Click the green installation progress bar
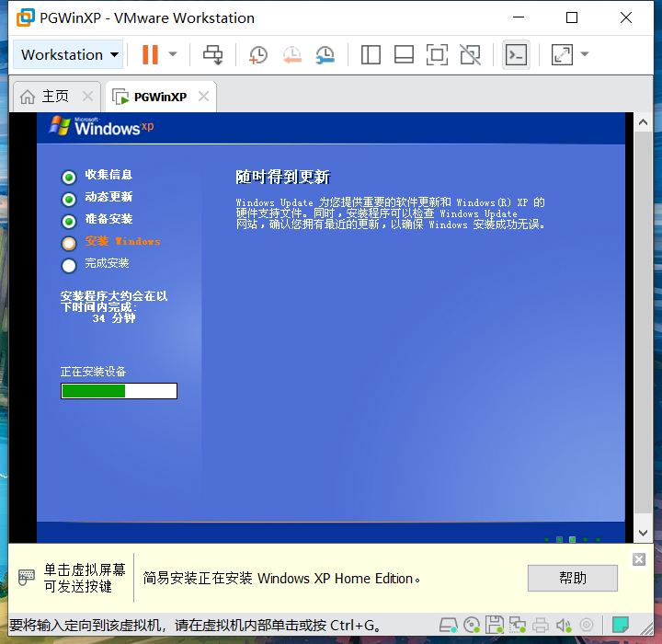 pos(119,391)
